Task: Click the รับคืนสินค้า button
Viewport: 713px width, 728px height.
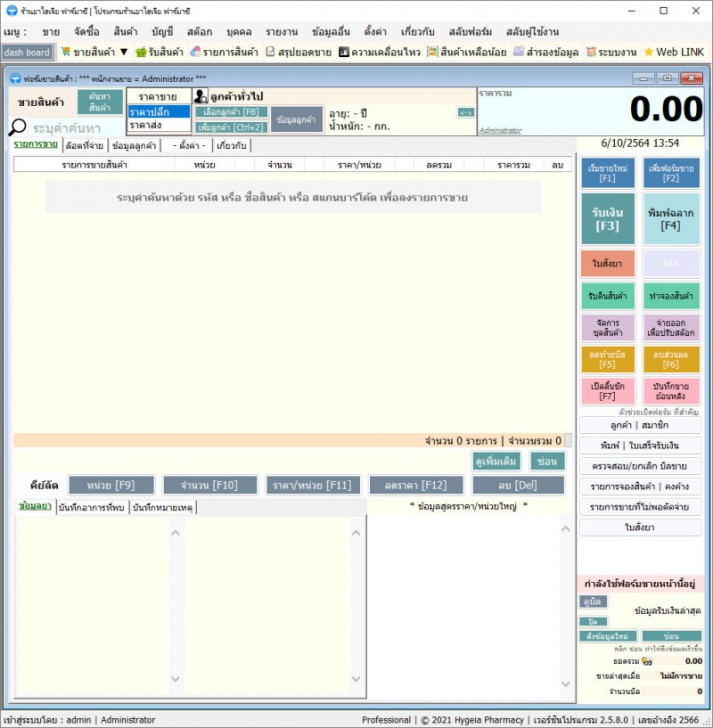Action: (x=608, y=296)
